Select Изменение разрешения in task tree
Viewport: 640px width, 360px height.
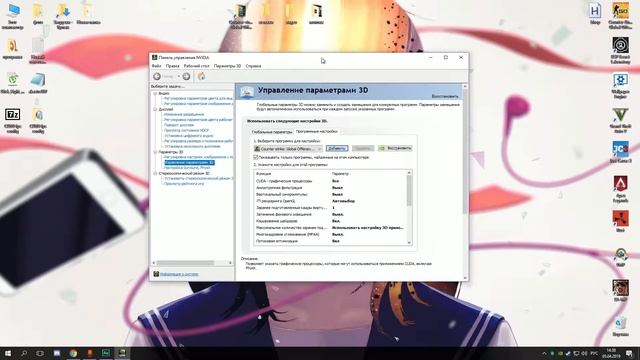[x=184, y=115]
